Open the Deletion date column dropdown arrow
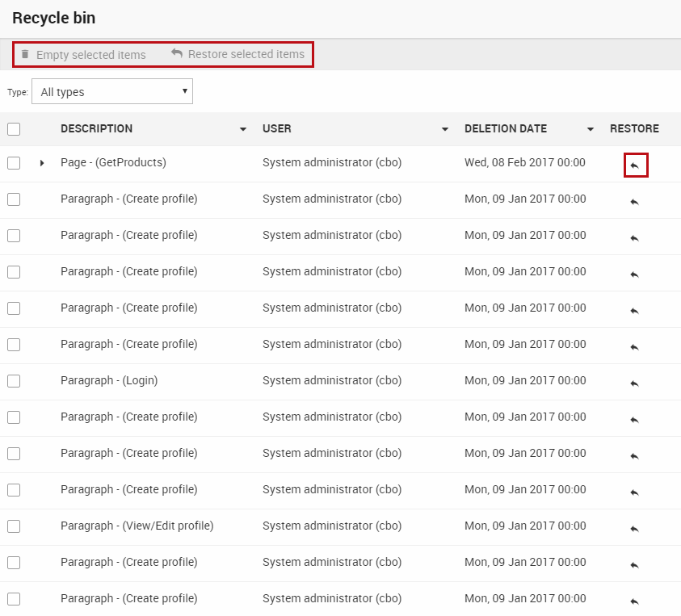 (591, 129)
